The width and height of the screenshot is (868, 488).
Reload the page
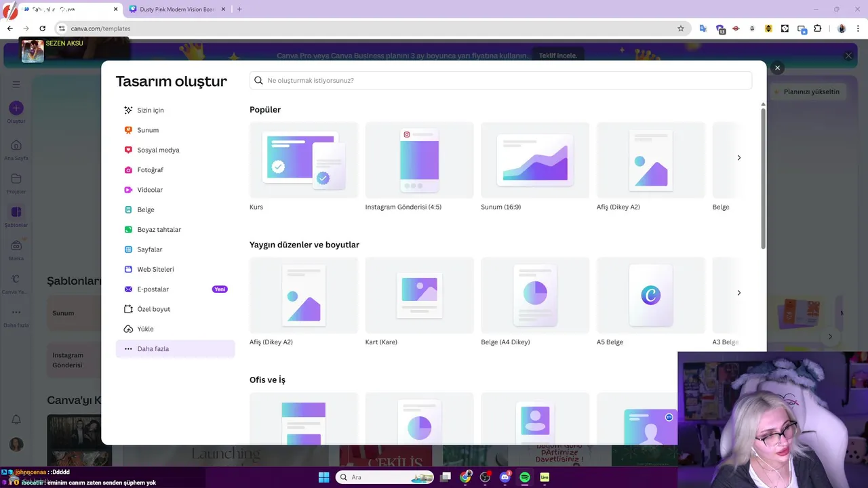click(x=42, y=28)
